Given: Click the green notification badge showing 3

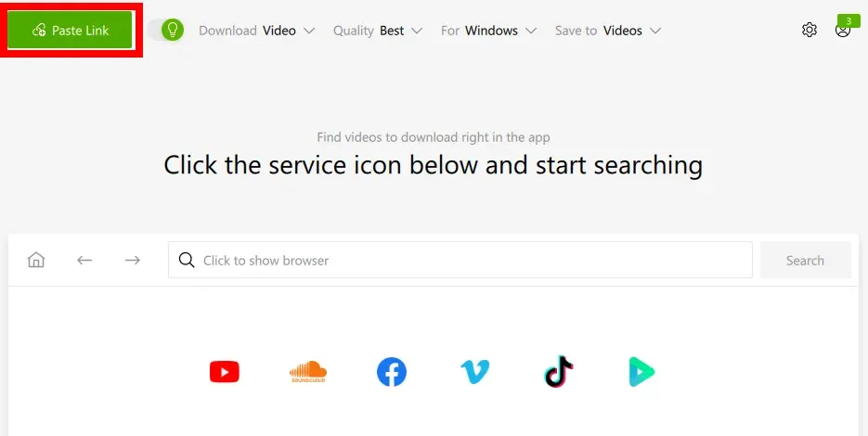Looking at the screenshot, I should click(x=849, y=21).
